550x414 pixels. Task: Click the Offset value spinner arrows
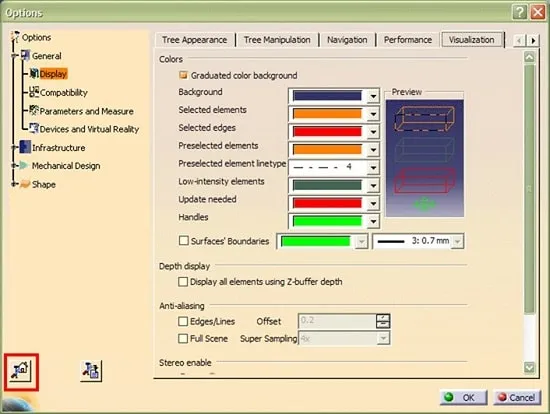[383, 321]
